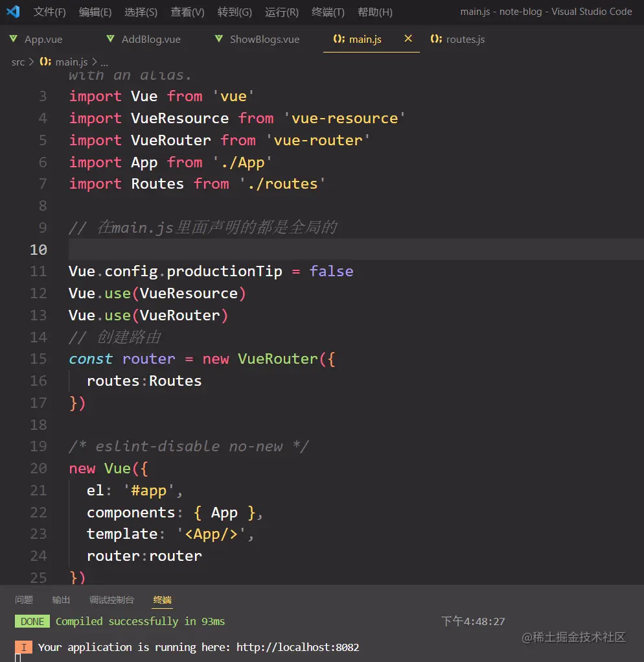Click the src breadcrumb folder
644x662 pixels.
(18, 62)
